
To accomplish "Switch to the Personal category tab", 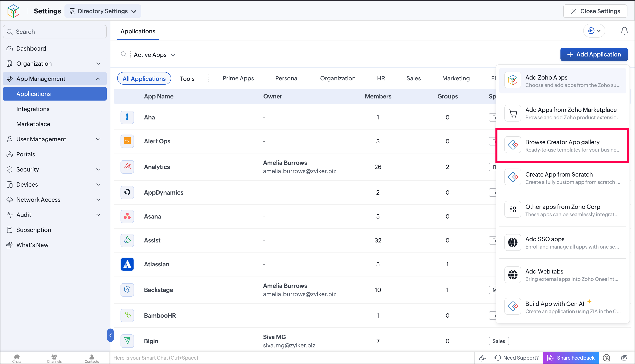I will point(287,78).
